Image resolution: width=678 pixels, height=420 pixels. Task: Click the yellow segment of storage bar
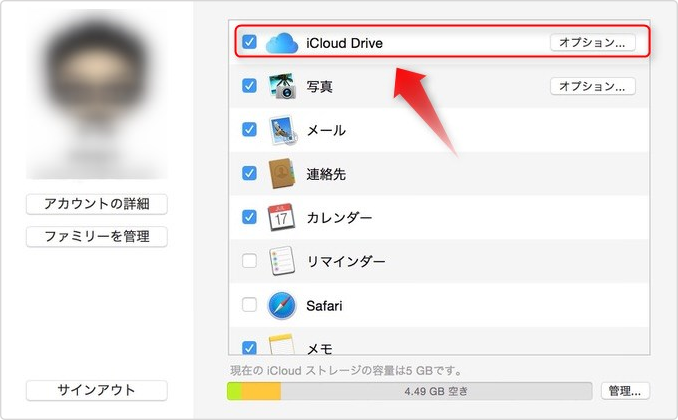261,391
